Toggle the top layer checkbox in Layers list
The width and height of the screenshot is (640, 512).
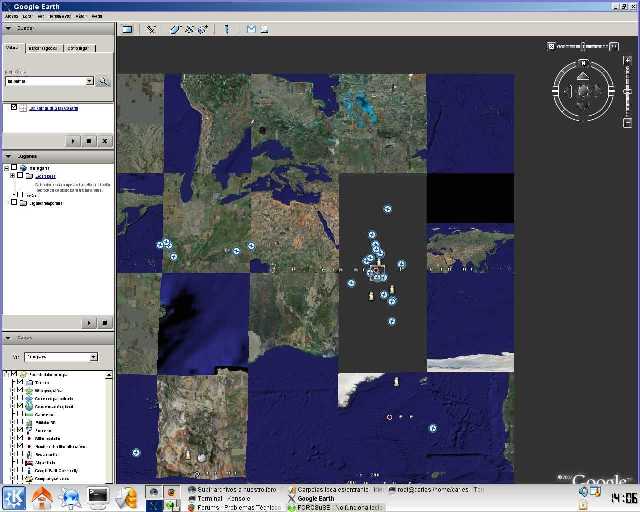click(15, 374)
